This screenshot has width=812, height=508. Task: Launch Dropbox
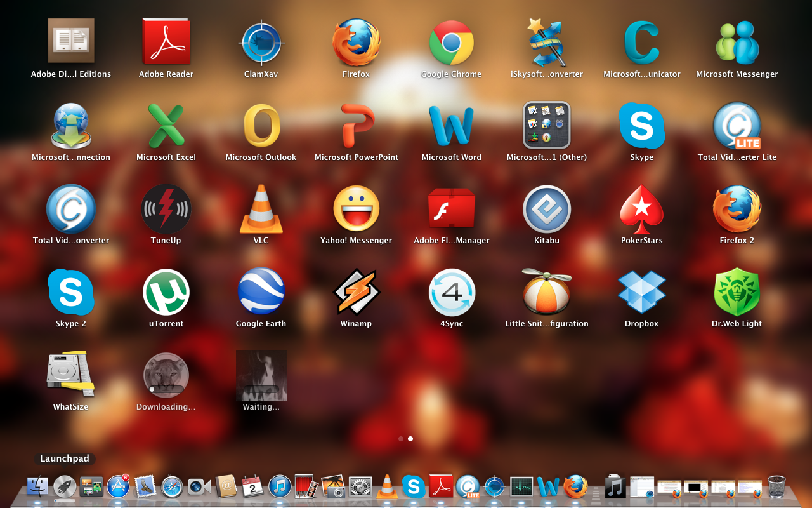642,292
